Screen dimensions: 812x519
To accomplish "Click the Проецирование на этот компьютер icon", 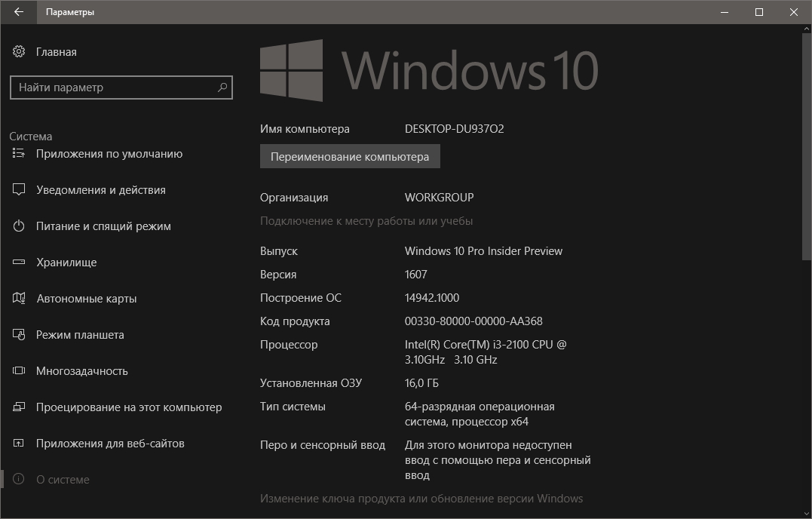I will (19, 407).
